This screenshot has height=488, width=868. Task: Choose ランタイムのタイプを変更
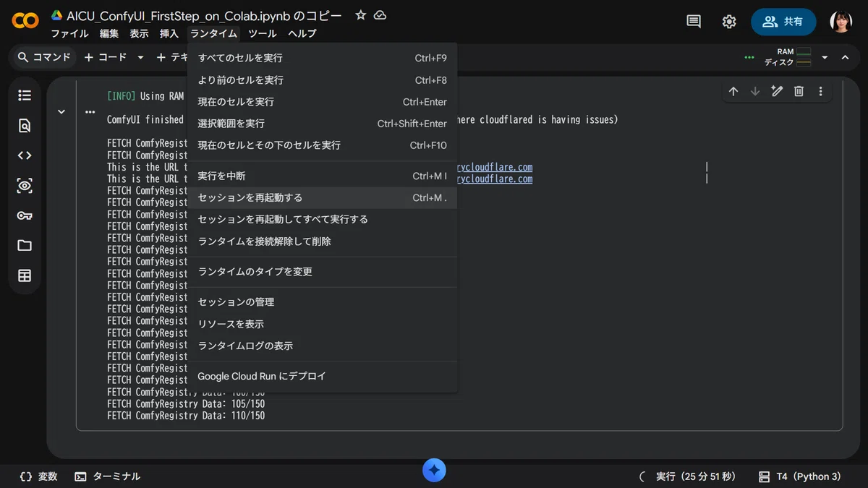coord(322,272)
